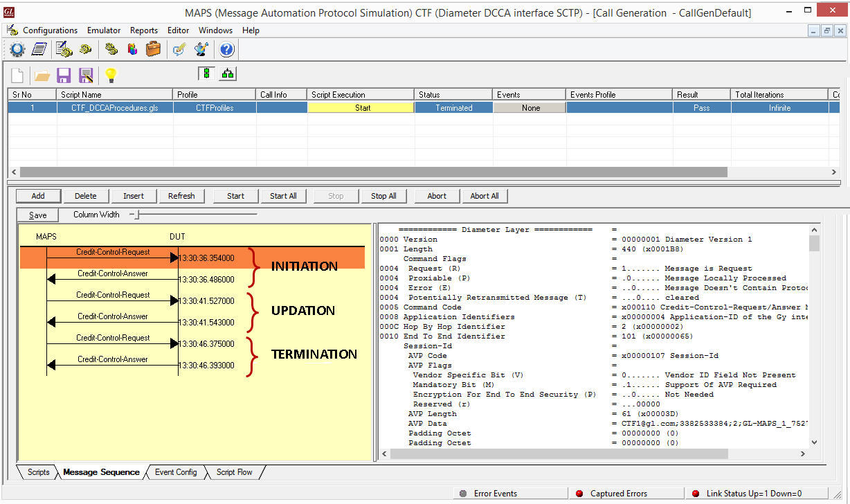This screenshot has height=504, width=850.
Task: Click the pencil edit toolbar icon
Action: point(179,49)
